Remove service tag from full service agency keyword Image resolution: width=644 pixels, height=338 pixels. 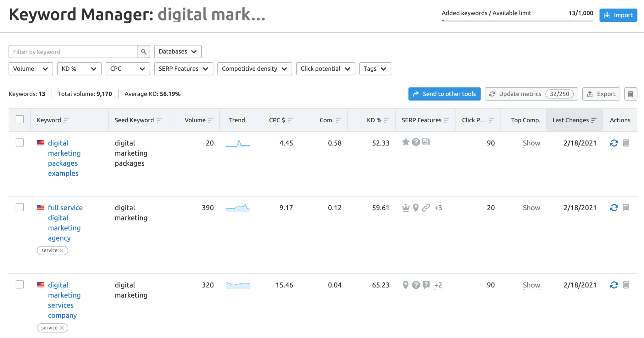pyautogui.click(x=62, y=251)
